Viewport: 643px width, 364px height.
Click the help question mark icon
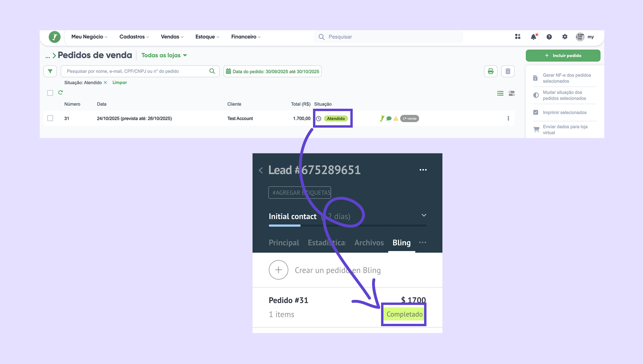tap(549, 37)
